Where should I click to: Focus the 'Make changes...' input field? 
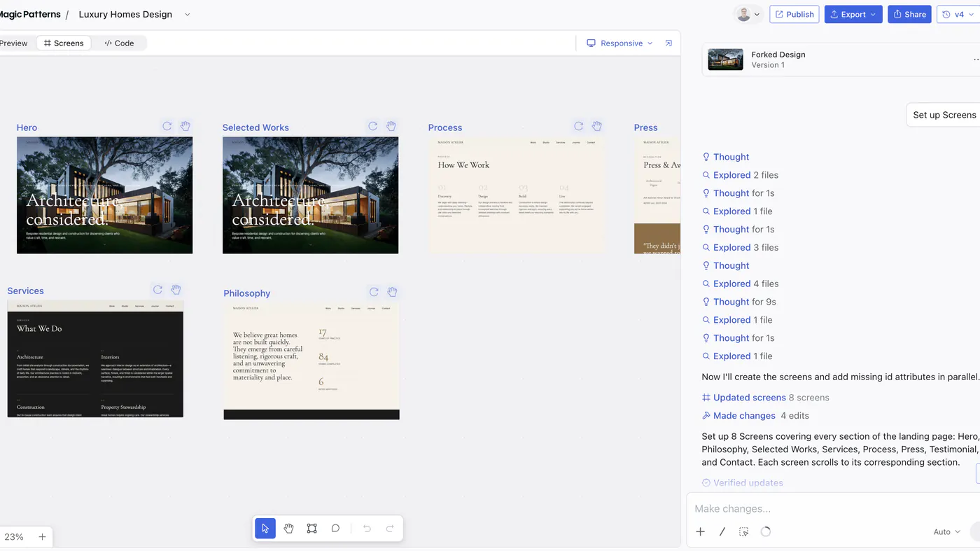(833, 509)
